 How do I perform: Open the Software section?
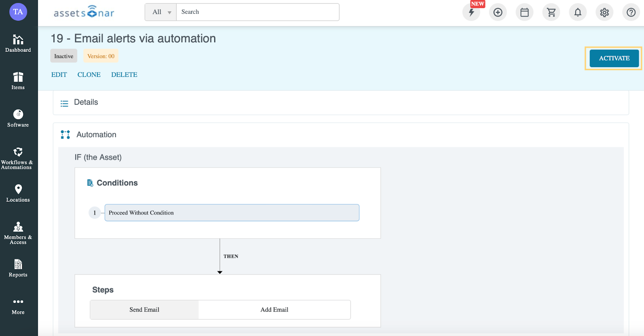pyautogui.click(x=18, y=118)
